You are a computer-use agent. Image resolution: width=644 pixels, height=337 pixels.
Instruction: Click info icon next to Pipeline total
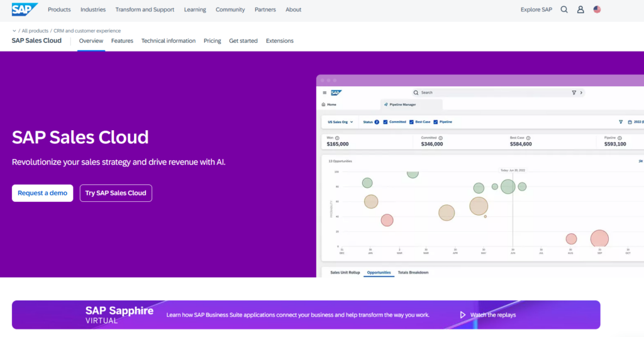(x=619, y=138)
